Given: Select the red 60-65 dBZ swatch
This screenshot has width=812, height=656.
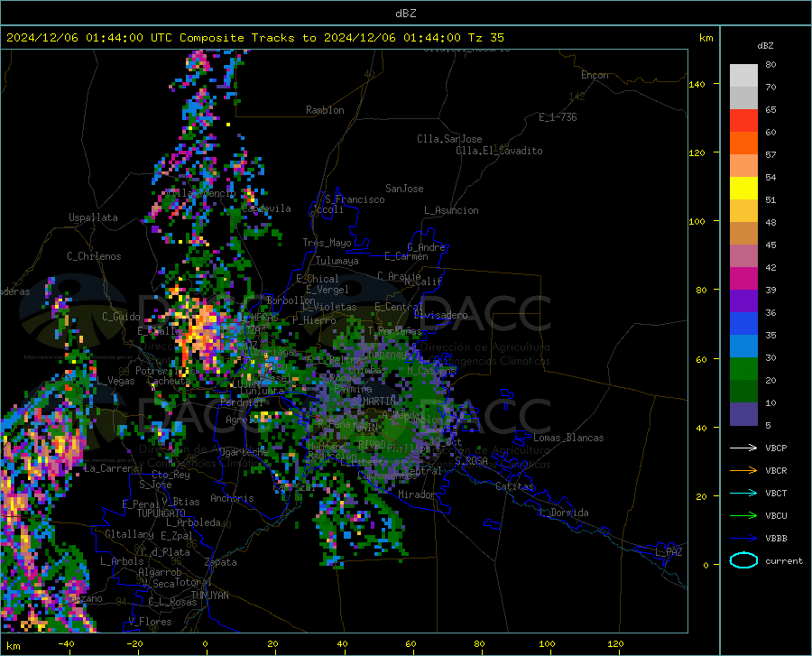Looking at the screenshot, I should (743, 121).
